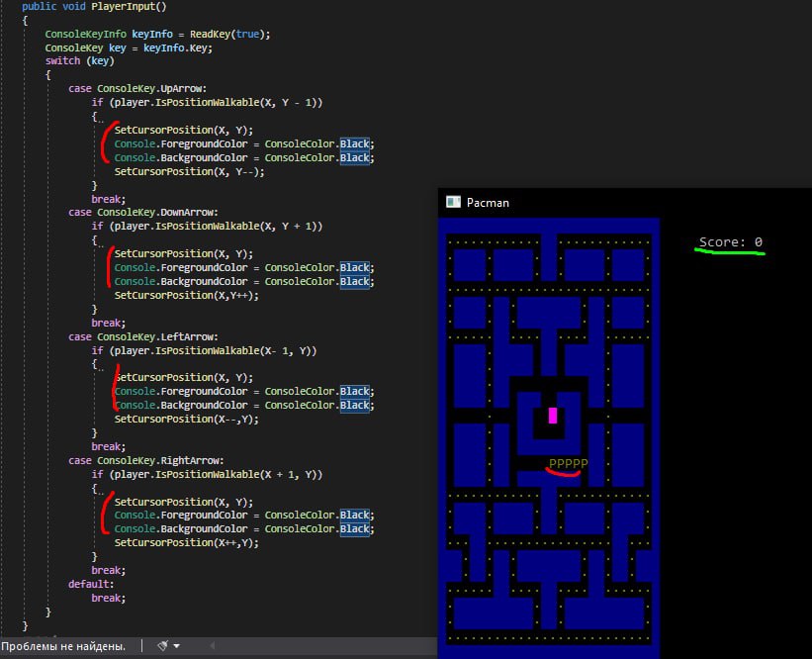The height and width of the screenshot is (659, 812).
Task: Click the 'public void PlayerInput()' method declaration
Action: click(94, 7)
